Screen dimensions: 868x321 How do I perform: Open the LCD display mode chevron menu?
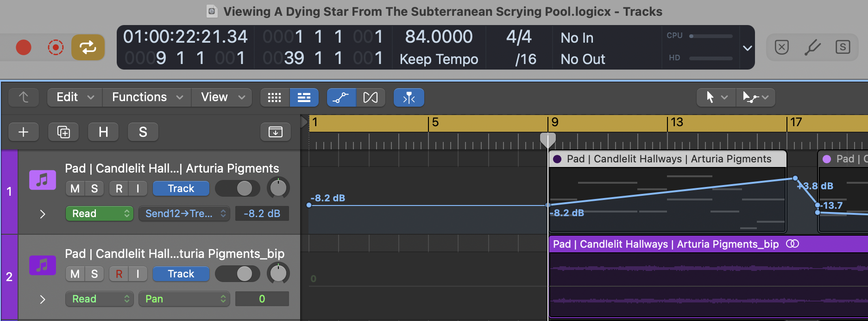(x=747, y=48)
